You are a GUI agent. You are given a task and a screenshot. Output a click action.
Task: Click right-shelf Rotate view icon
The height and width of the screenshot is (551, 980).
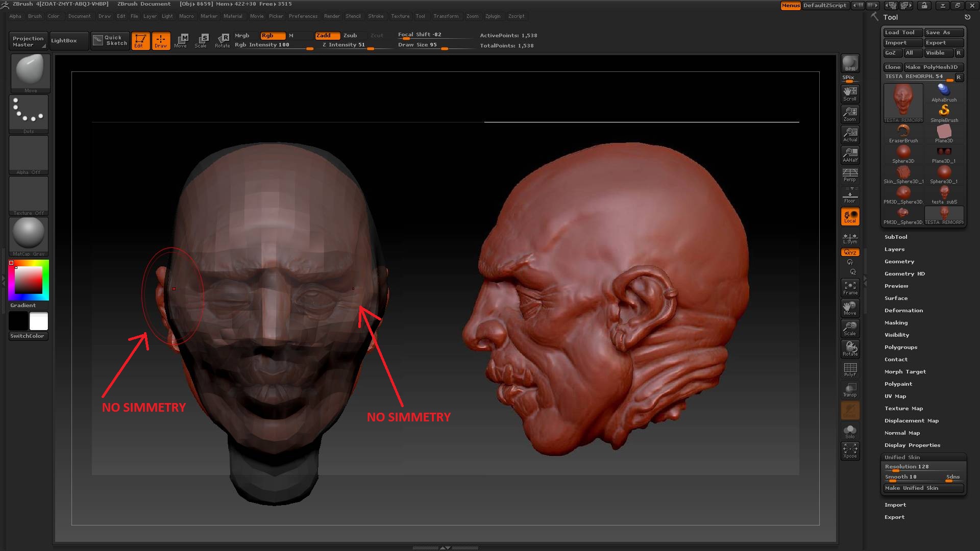click(x=850, y=349)
